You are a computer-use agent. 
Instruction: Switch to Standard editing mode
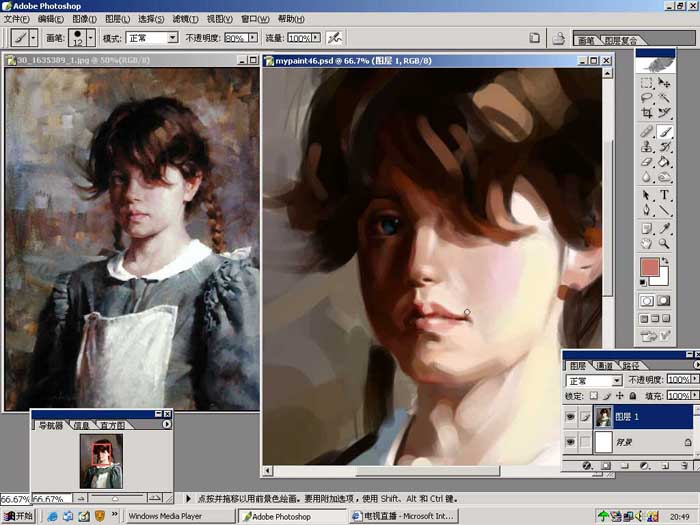(x=647, y=301)
